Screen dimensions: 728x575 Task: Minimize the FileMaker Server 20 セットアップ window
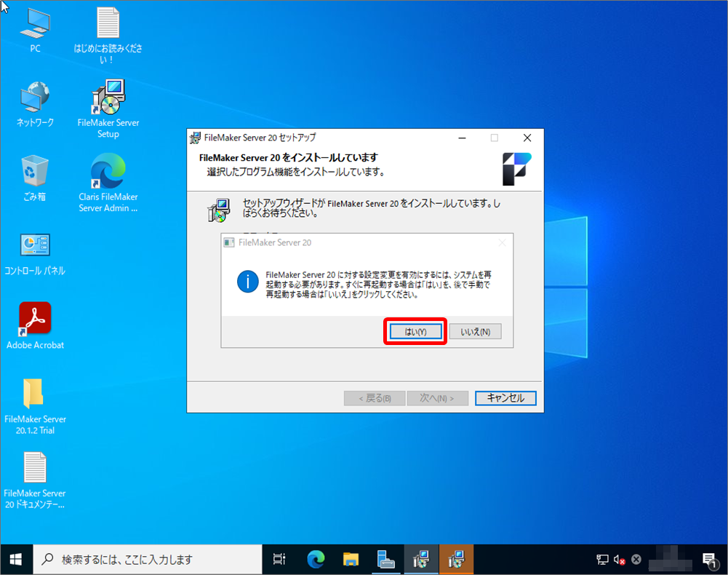point(462,138)
